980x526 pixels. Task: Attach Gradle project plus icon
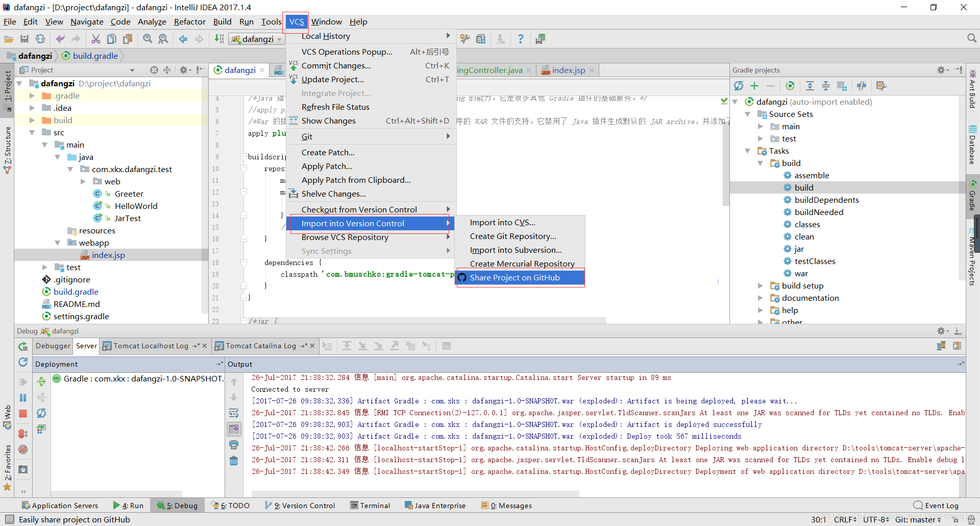tap(754, 86)
